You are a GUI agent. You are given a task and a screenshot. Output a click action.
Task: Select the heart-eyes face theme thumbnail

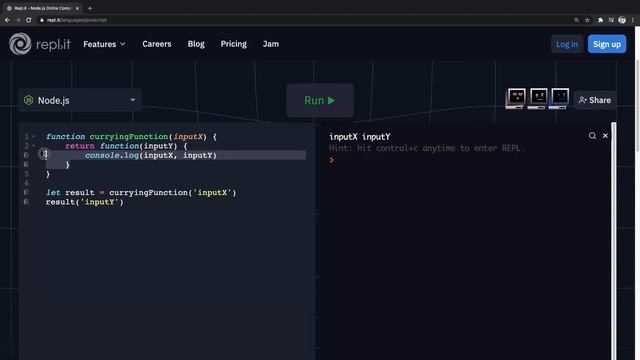point(516,98)
